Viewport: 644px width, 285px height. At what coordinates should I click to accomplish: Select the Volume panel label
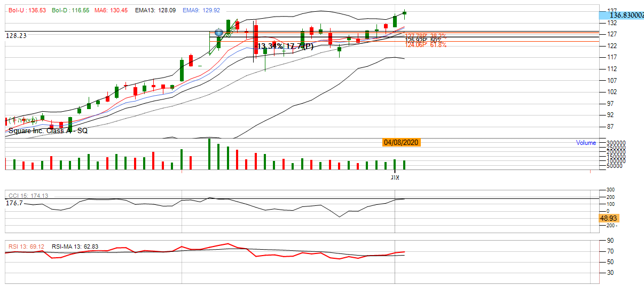586,143
